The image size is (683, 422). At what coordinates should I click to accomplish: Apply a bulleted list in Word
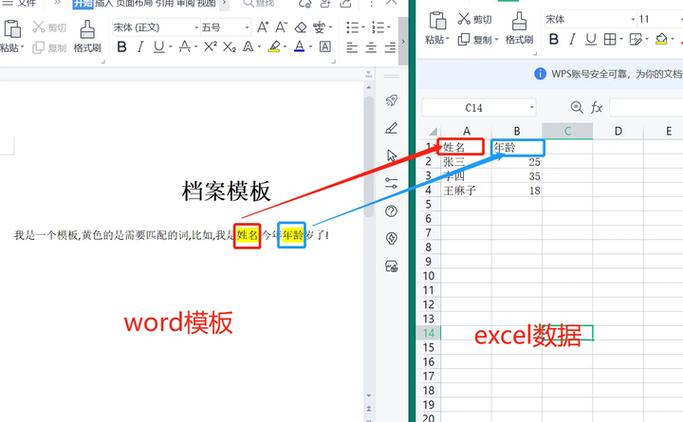pos(352,27)
